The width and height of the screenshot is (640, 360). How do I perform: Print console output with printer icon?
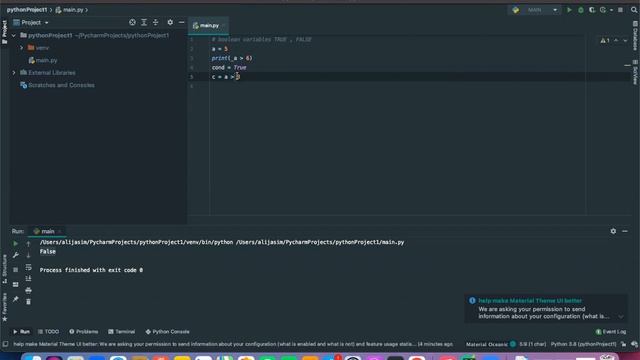(x=28, y=290)
